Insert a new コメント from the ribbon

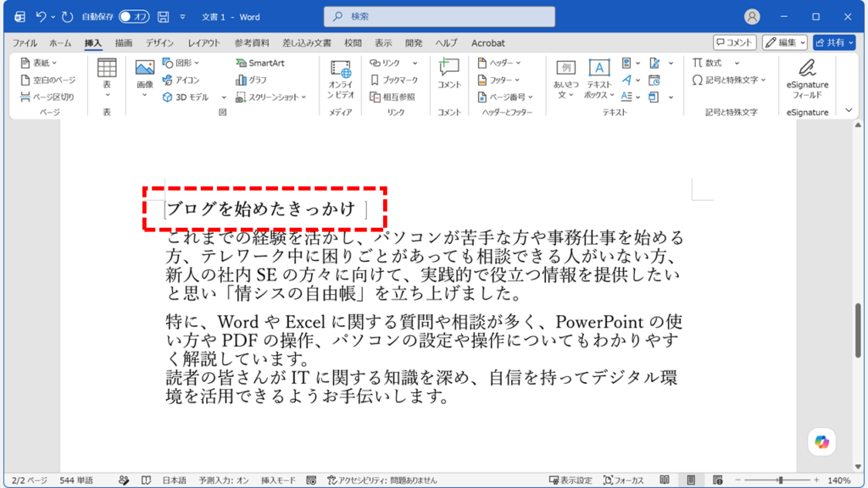[449, 74]
